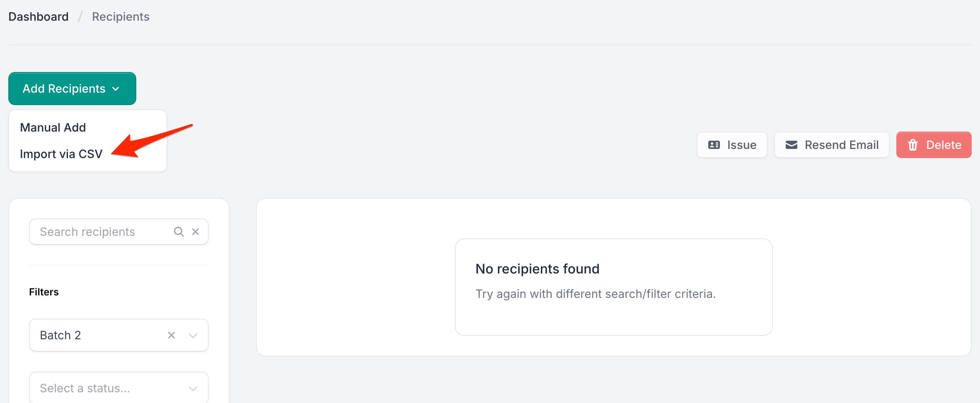Navigate to Dashboard via breadcrumb
980x403 pixels.
[x=38, y=16]
